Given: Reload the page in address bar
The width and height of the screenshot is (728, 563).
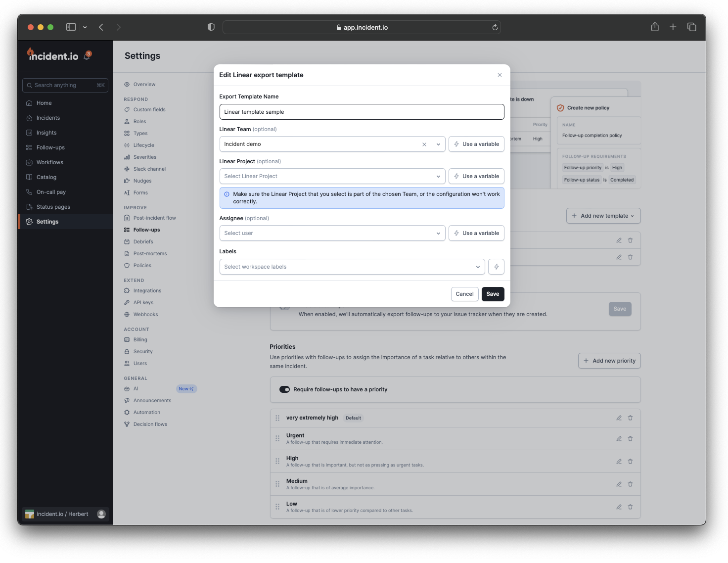Looking at the screenshot, I should click(x=495, y=28).
